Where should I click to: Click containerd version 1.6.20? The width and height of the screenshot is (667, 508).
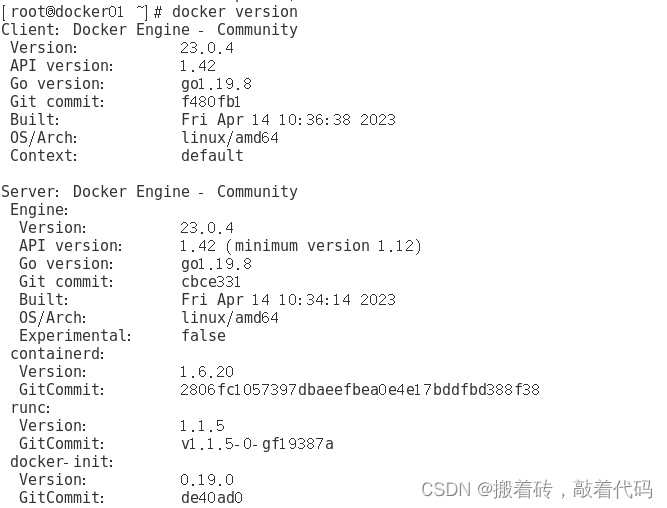(207, 372)
